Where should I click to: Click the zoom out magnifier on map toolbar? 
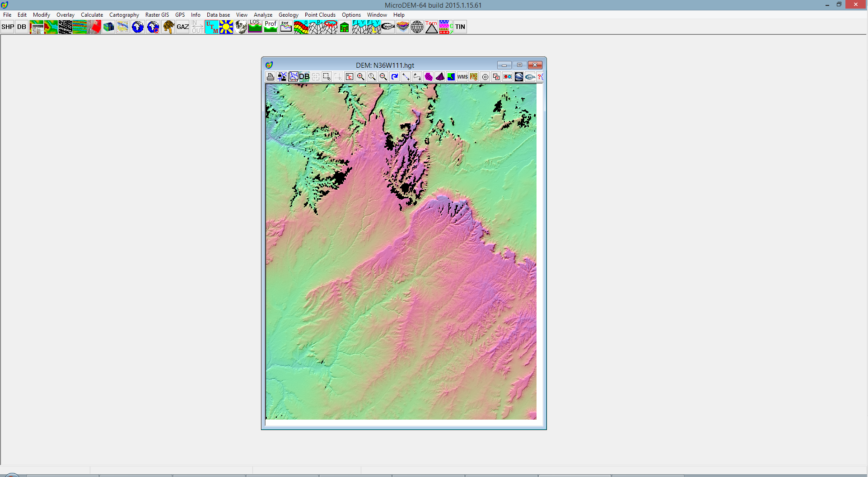click(383, 77)
